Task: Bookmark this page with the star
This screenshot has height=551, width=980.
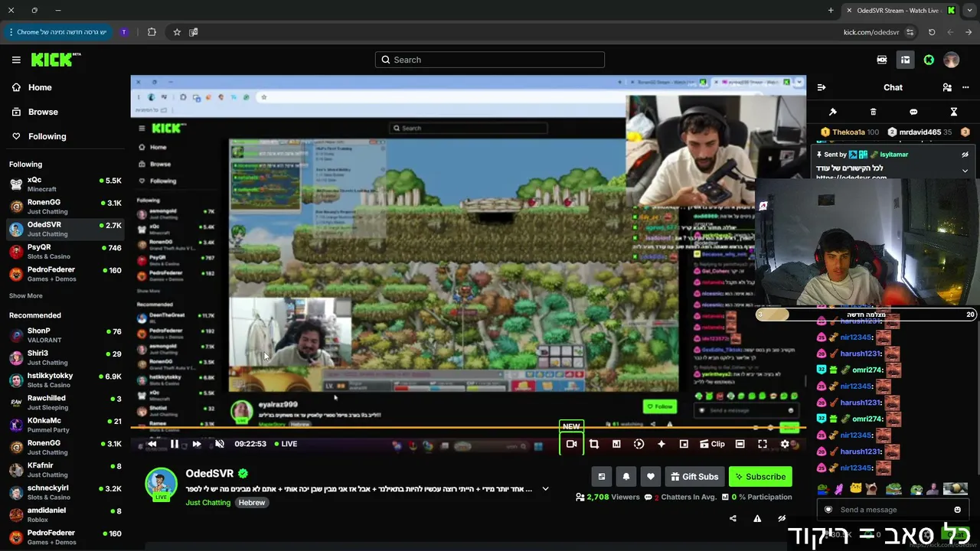Action: [x=177, y=32]
